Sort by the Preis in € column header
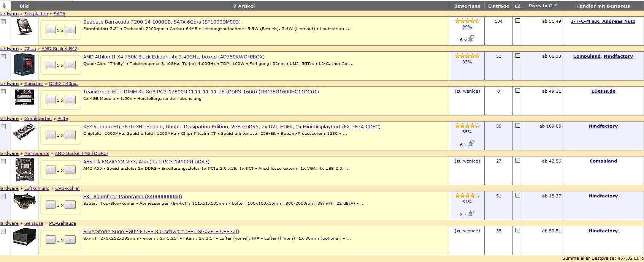 (x=540, y=6)
